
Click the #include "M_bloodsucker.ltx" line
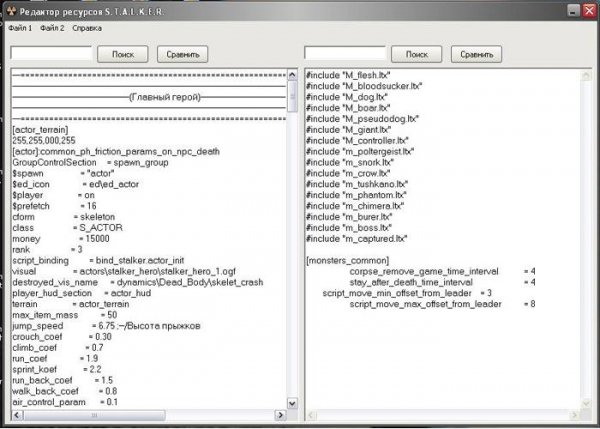(x=364, y=86)
